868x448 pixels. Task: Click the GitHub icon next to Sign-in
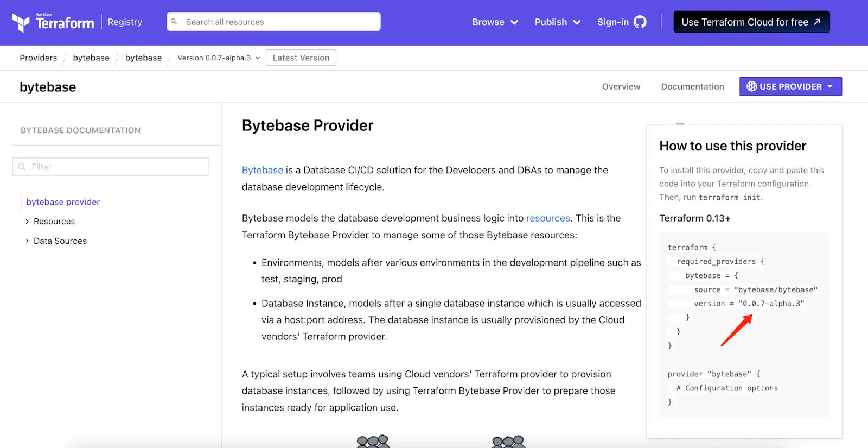coord(640,22)
